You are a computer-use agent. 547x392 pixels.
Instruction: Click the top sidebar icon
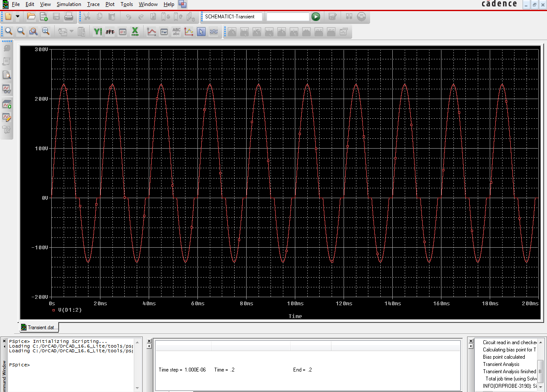point(7,48)
